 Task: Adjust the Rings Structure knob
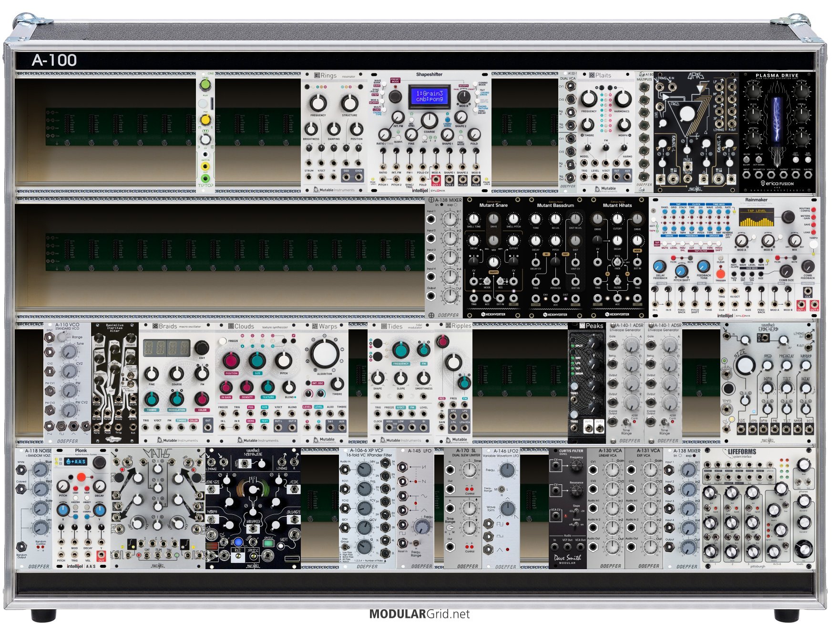349,102
